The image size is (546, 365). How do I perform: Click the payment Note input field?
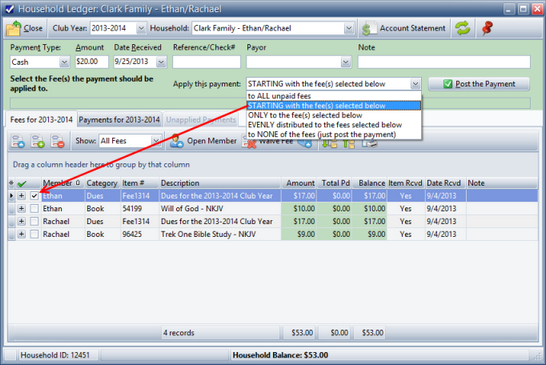pyautogui.click(x=444, y=62)
